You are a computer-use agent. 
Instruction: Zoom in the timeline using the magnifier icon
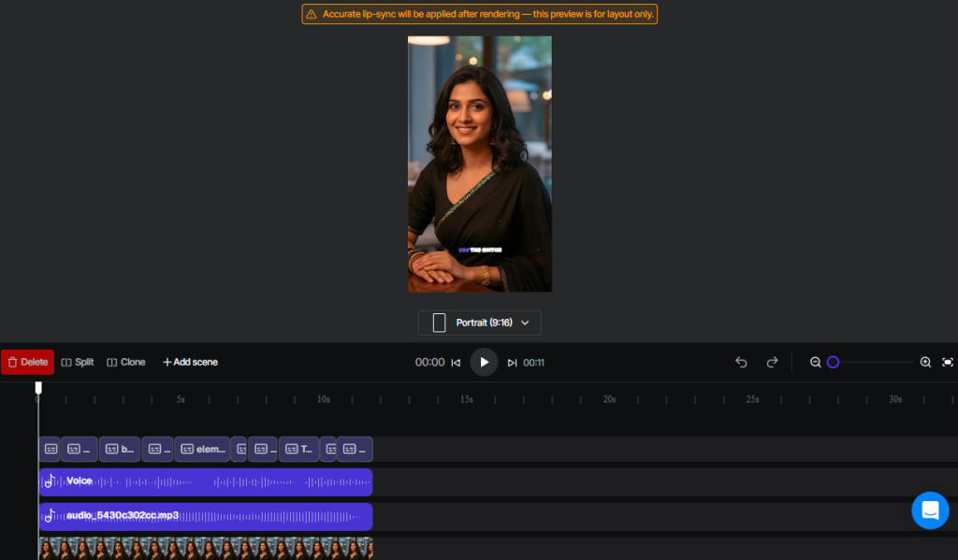click(x=925, y=362)
